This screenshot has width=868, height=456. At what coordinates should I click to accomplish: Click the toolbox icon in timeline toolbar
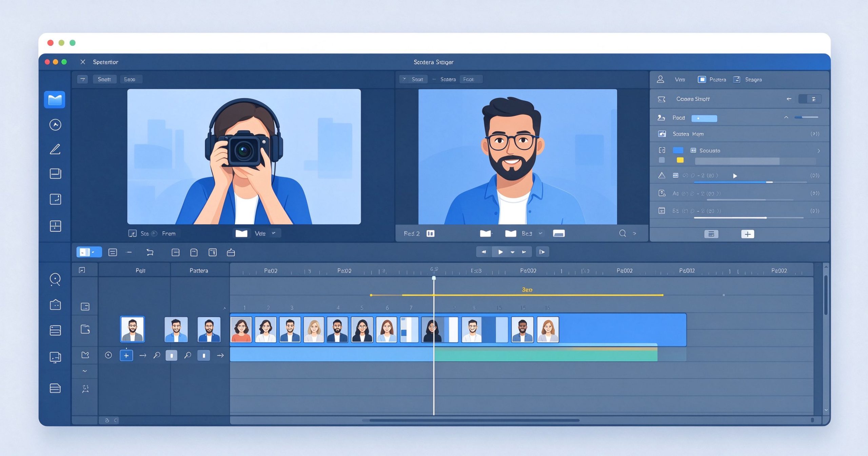tap(231, 252)
